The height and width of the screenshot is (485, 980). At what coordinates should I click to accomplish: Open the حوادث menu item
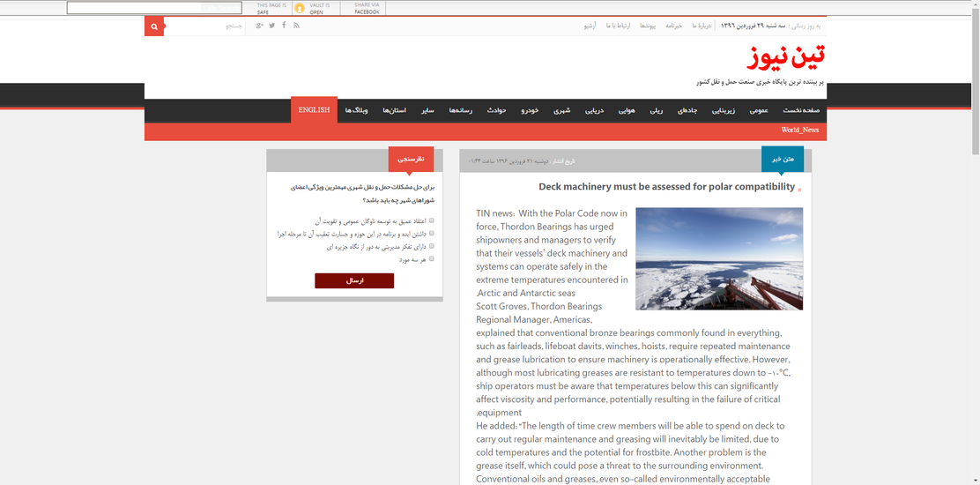point(498,110)
